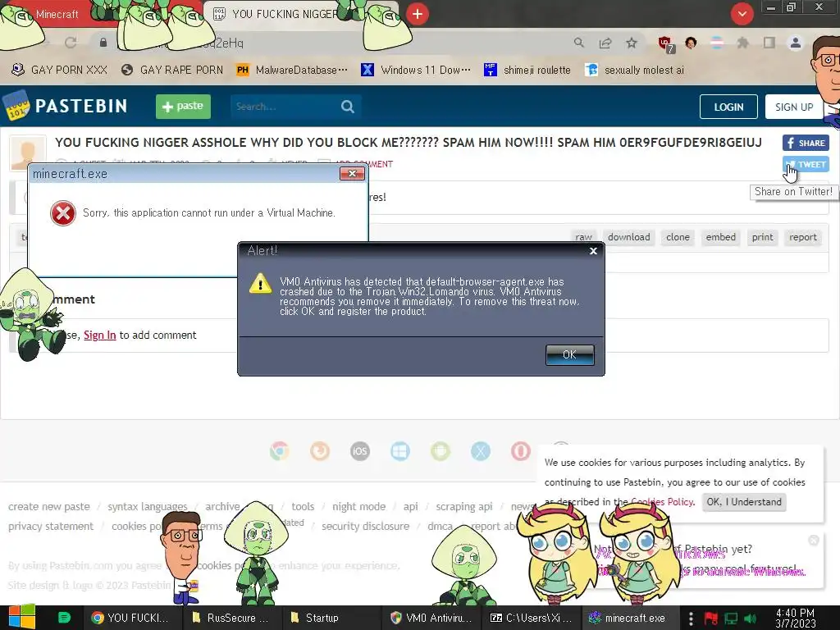Click the report paste link
840x630 pixels.
(802, 237)
